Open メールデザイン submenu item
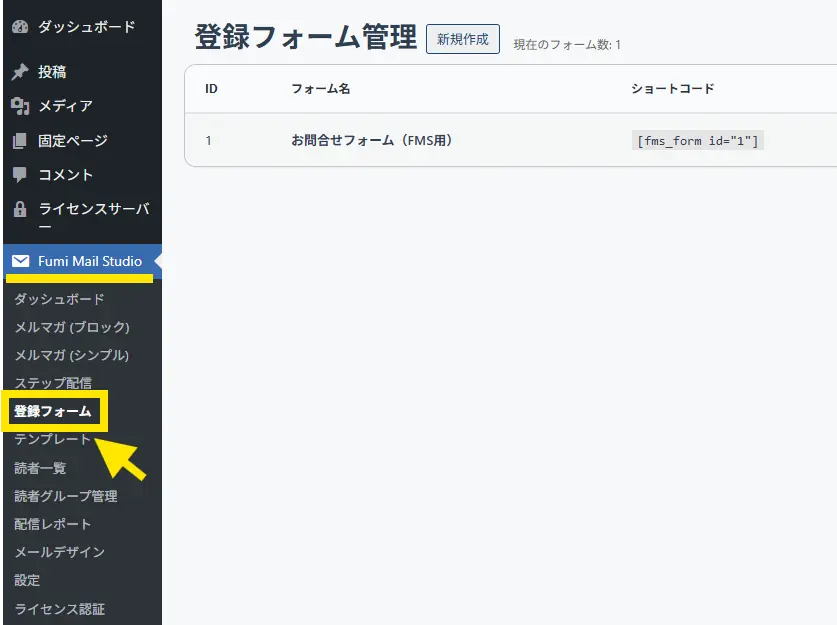The image size is (837, 625). [x=59, y=552]
